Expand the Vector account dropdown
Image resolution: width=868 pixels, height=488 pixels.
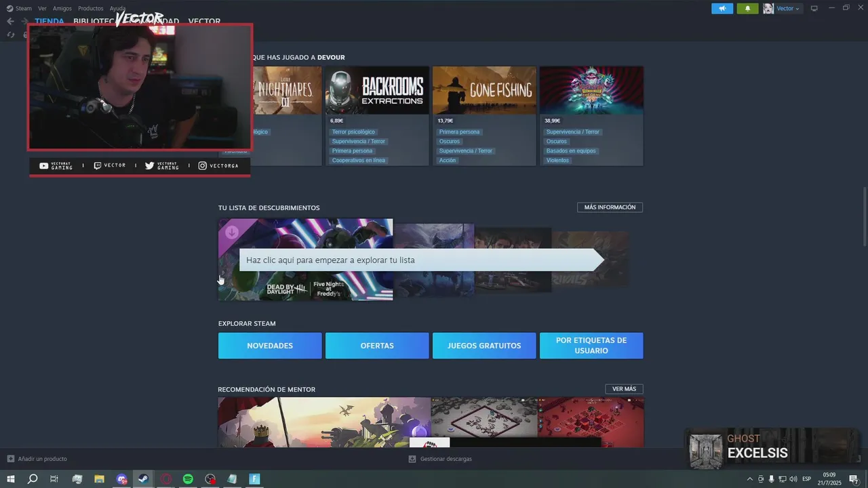(x=788, y=8)
